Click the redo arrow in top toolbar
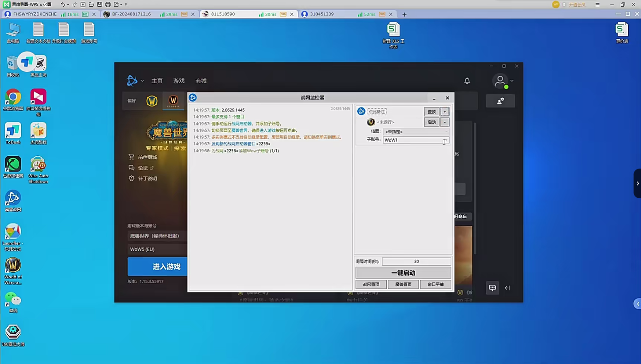Viewport: 641px width, 364px height. pos(74,4)
